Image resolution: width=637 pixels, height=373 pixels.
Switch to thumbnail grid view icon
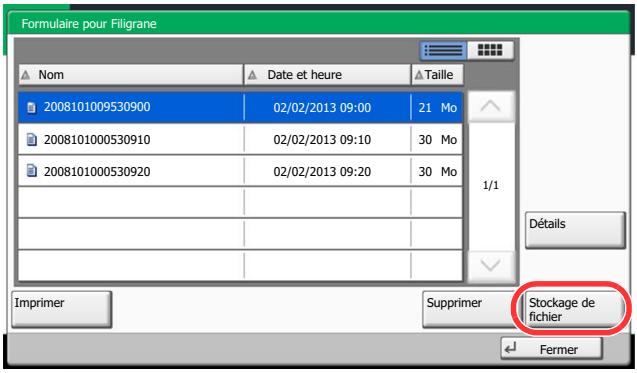(x=490, y=51)
